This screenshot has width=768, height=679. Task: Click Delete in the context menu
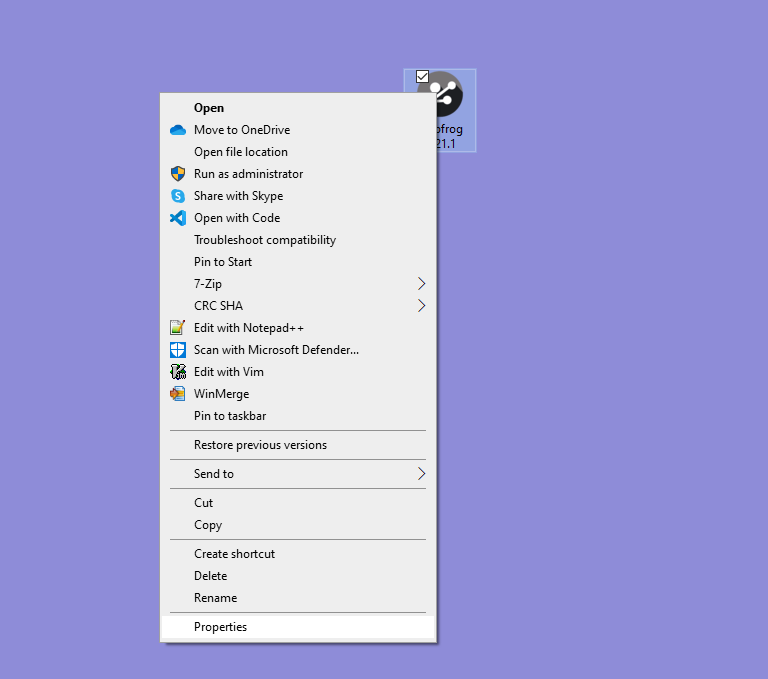(210, 576)
